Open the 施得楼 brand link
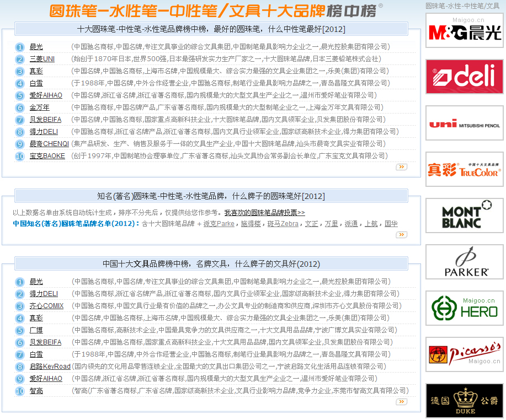The width and height of the screenshot is (506, 420). pos(251,224)
